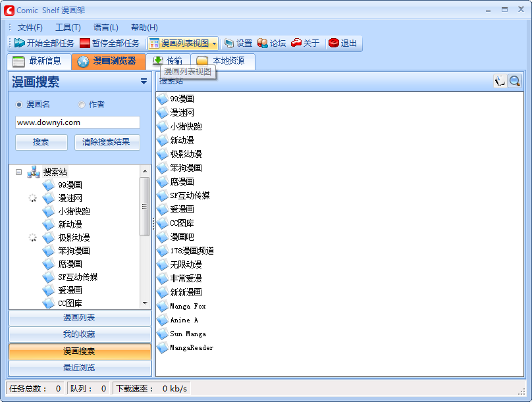The image size is (532, 402).
Task: Select the 作者 radio button
Action: point(82,105)
